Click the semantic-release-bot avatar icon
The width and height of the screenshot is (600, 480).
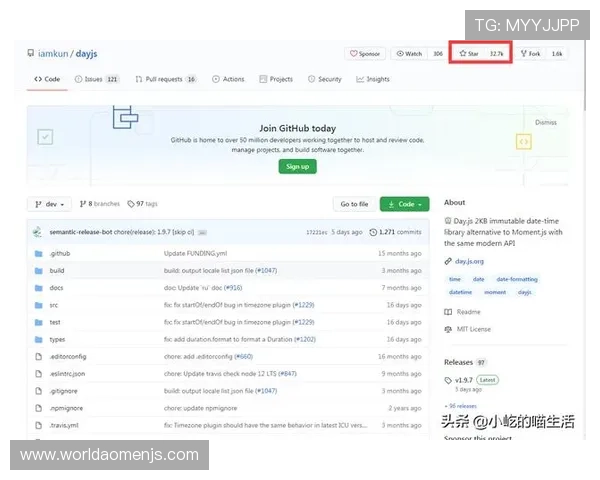[x=38, y=232]
